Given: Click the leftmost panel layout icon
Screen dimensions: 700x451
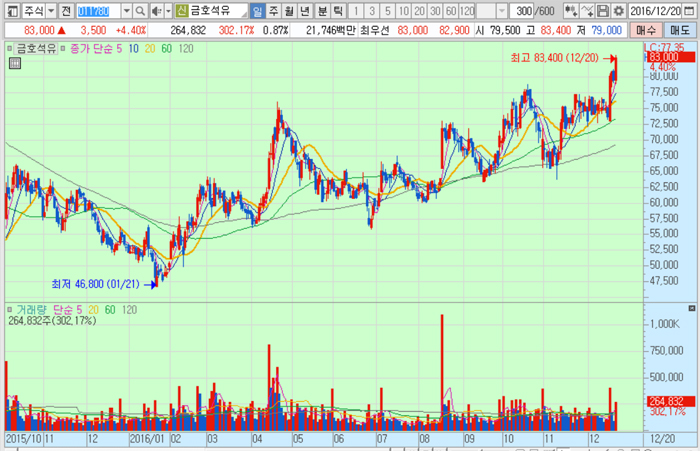Looking at the screenshot, I should 11,10.
